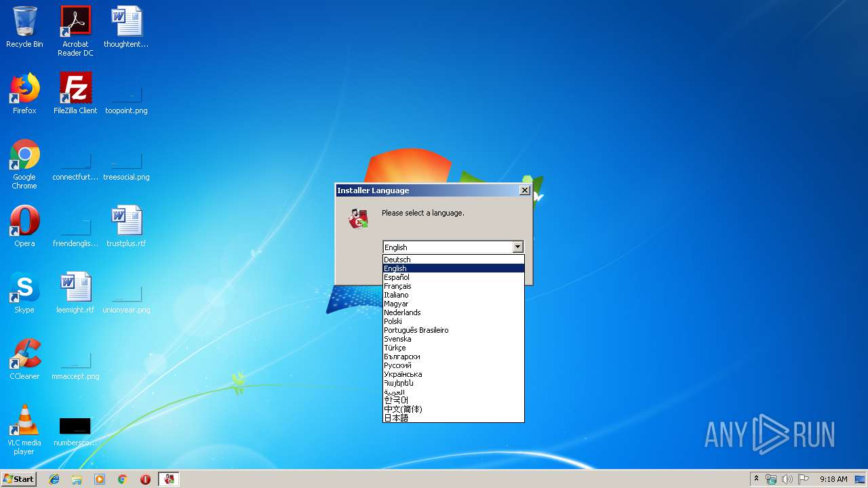Viewport: 868px width, 488px height.
Task: Open Opera from the taskbar
Action: click(145, 479)
